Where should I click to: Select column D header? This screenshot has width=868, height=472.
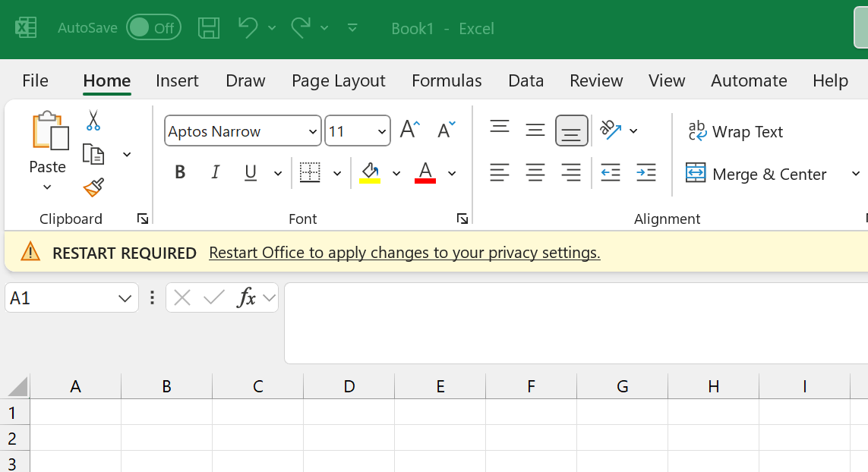pyautogui.click(x=349, y=386)
